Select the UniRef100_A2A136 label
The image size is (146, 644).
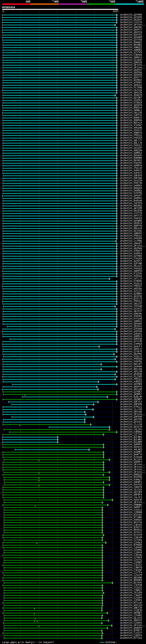click(131, 499)
